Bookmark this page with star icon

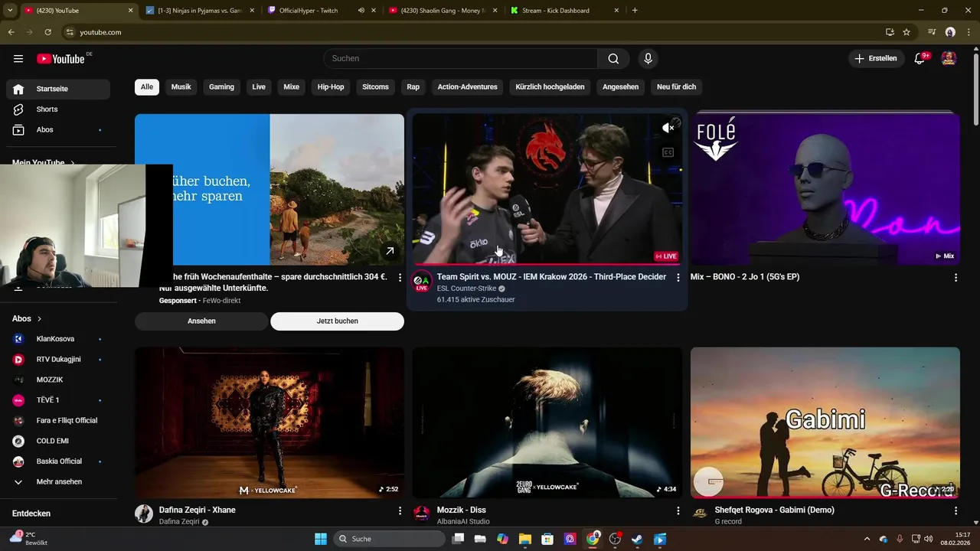[x=906, y=32]
